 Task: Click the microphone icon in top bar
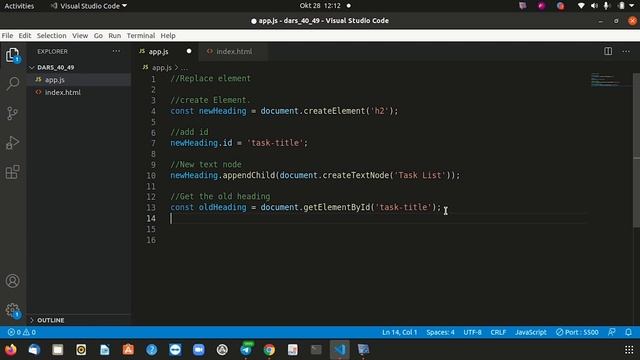(x=607, y=6)
